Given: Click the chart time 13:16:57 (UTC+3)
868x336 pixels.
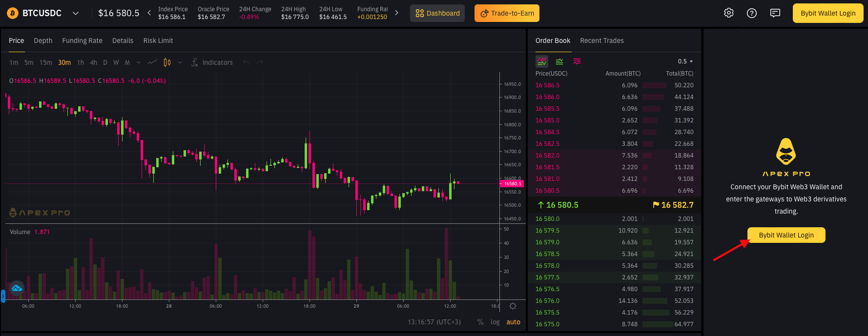Looking at the screenshot, I should click(434, 322).
